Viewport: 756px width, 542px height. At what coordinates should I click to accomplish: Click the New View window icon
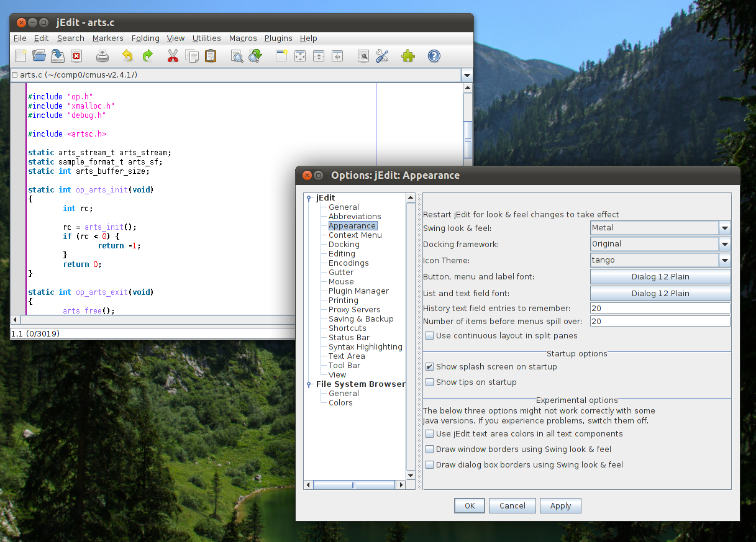tap(281, 56)
